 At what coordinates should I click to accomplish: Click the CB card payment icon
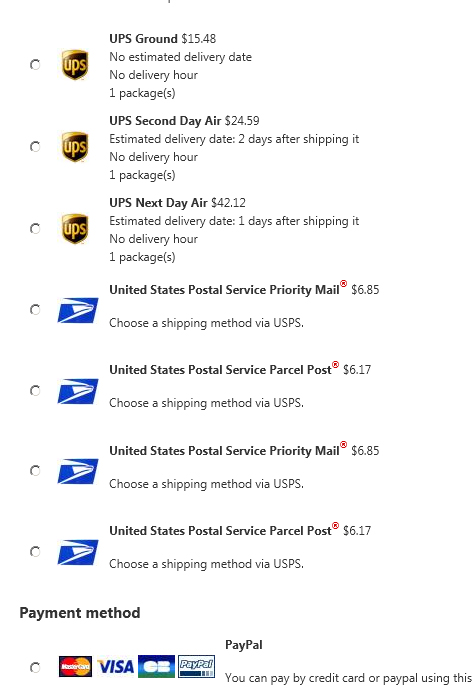click(x=157, y=666)
